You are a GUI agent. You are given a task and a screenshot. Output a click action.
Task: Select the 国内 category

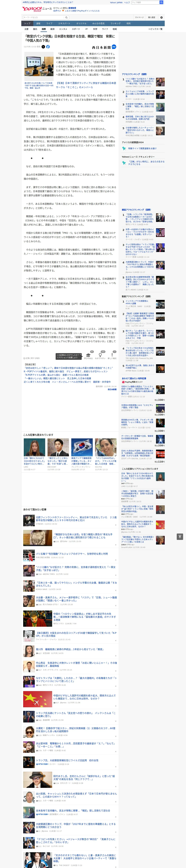point(35,29)
